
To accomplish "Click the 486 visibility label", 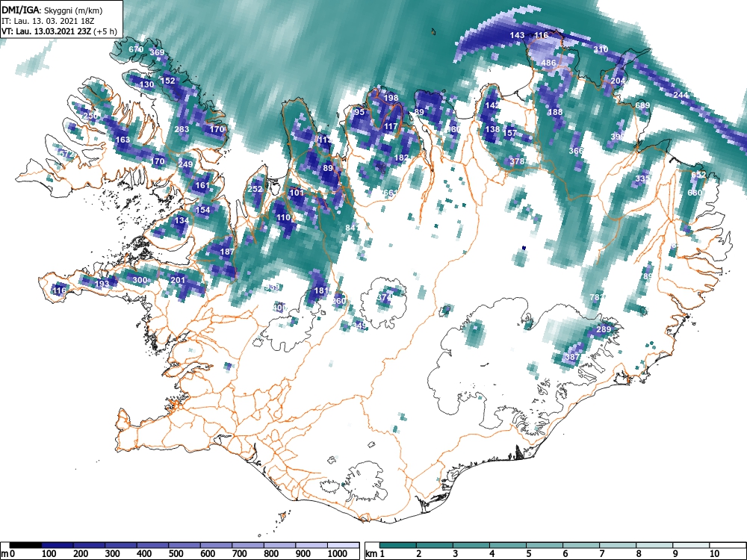I will (x=548, y=63).
